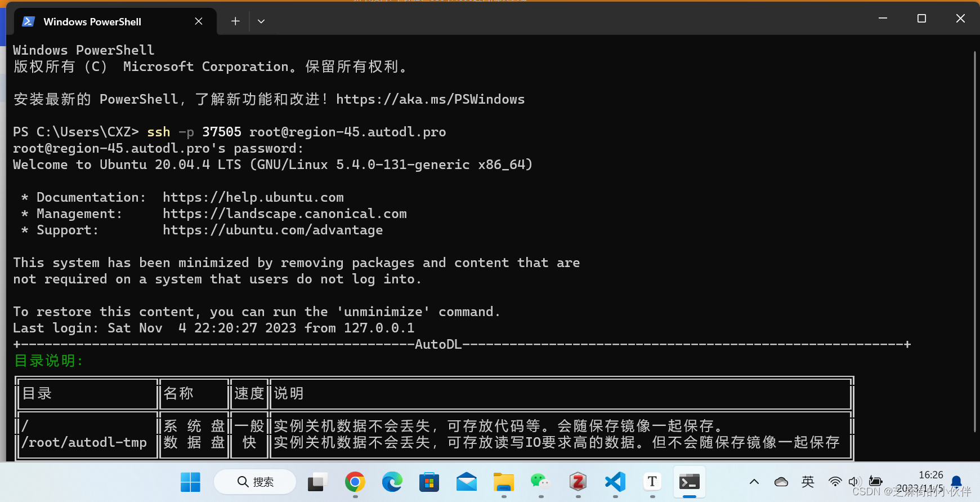Maximize the PowerShell terminal window
Image resolution: width=980 pixels, height=502 pixels.
tap(921, 19)
